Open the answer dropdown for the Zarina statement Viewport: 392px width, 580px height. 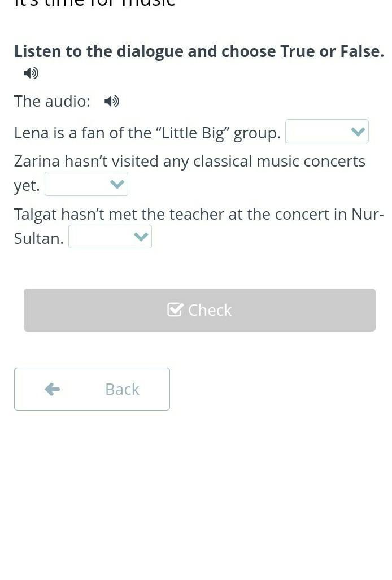tap(86, 184)
